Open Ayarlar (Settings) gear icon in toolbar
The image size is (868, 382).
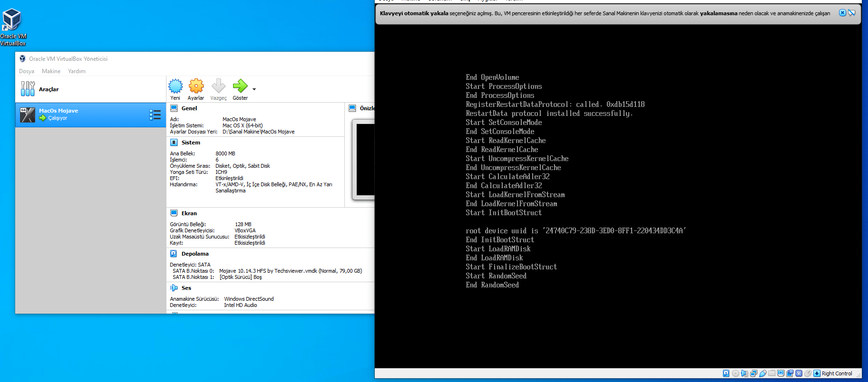pos(196,86)
